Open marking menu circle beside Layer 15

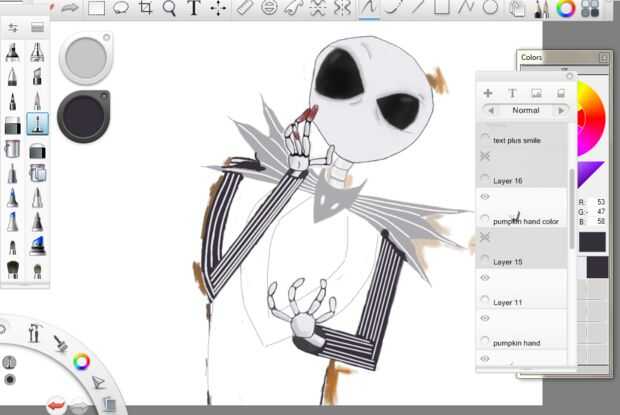click(484, 260)
